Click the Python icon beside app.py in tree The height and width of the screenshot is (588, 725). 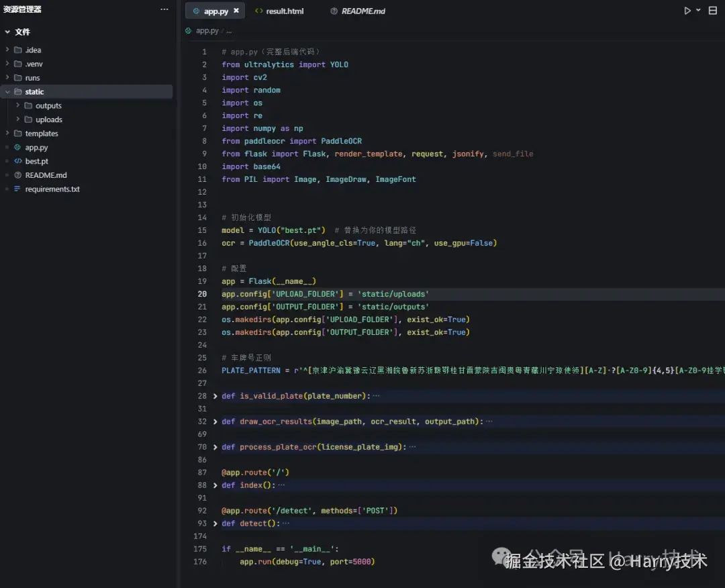pos(17,148)
